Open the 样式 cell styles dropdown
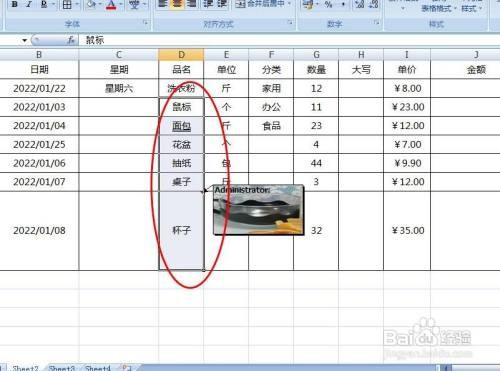 coord(471,8)
